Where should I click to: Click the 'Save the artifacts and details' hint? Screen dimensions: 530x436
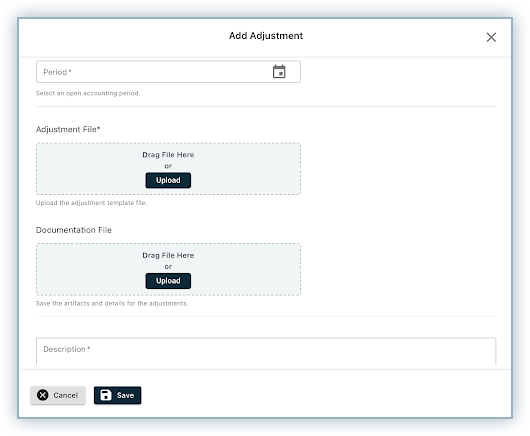point(112,304)
